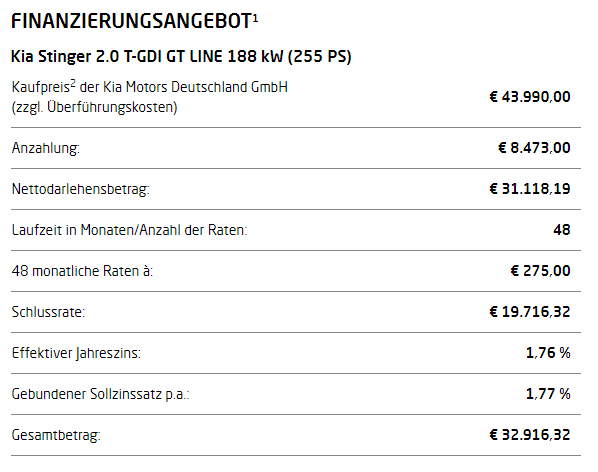The image size is (598, 472).
Task: Select the € 31.118,19 loan amount
Action: [530, 189]
